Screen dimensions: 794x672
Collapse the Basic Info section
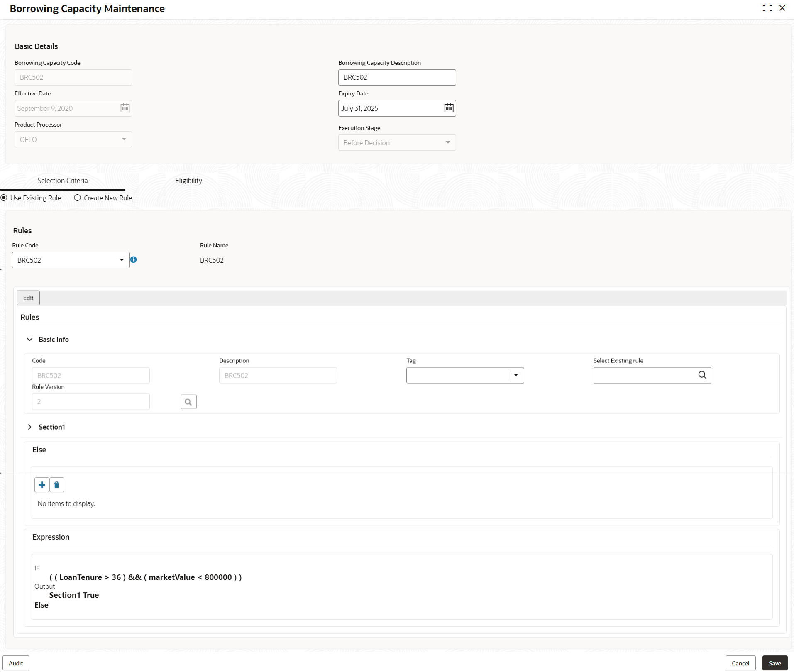30,340
